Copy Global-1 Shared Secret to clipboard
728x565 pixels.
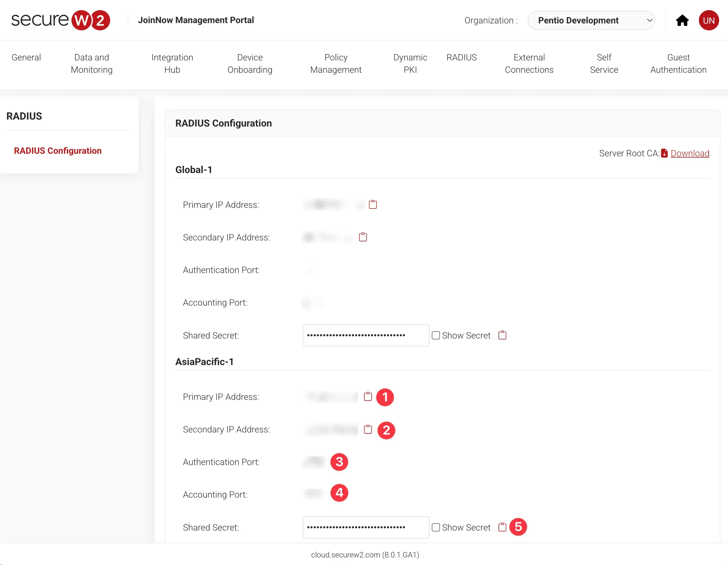pyautogui.click(x=502, y=335)
